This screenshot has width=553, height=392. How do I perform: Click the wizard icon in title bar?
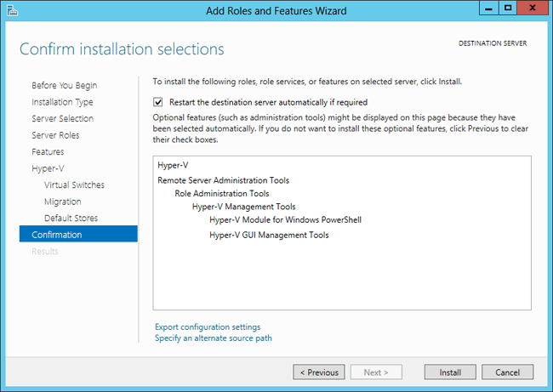[x=11, y=9]
